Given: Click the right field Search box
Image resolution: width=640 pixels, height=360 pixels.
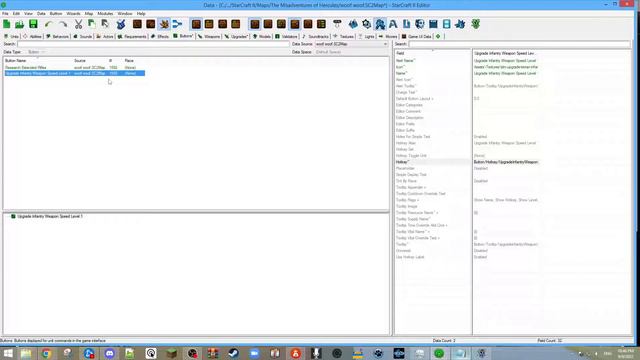Looking at the screenshot, I should pos(520,44).
